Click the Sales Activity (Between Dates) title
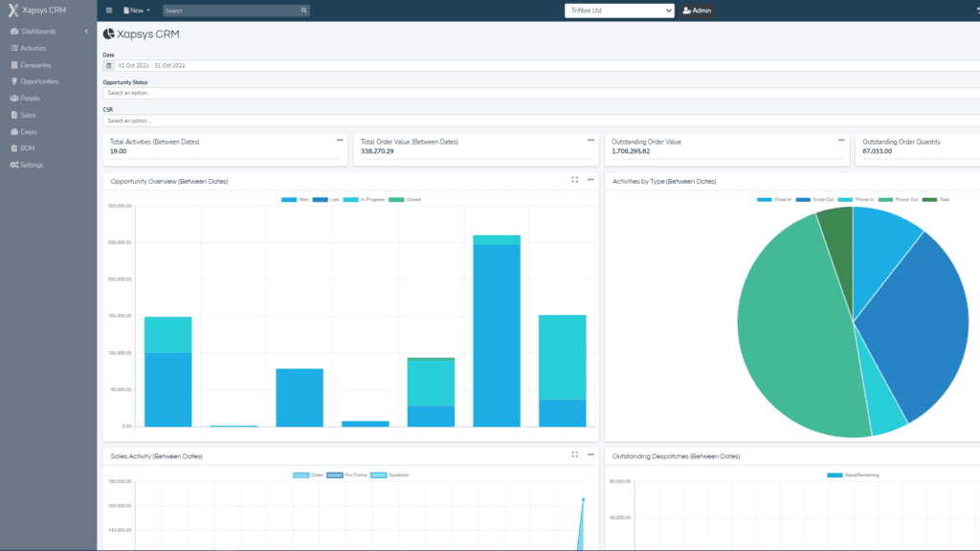The width and height of the screenshot is (980, 551). pyautogui.click(x=156, y=456)
